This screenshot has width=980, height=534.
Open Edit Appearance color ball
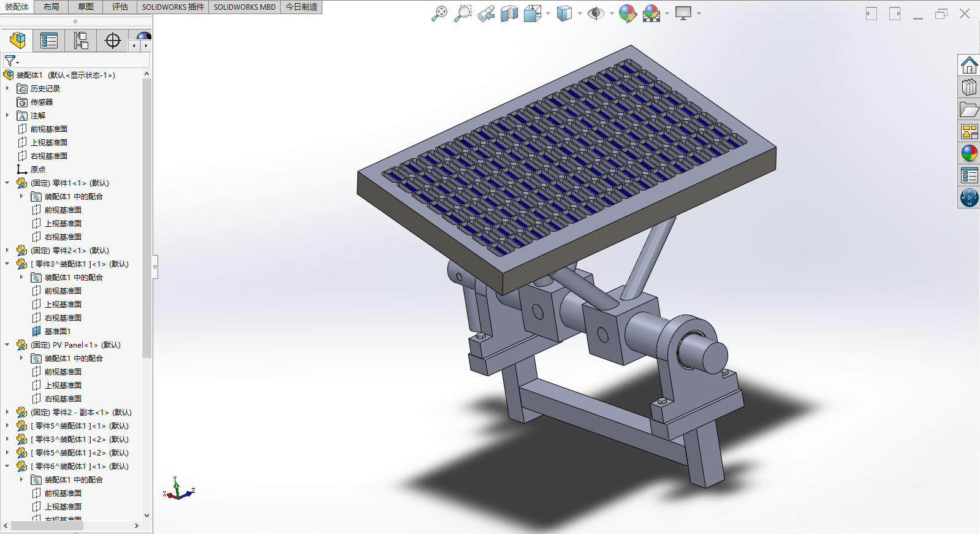(x=628, y=13)
